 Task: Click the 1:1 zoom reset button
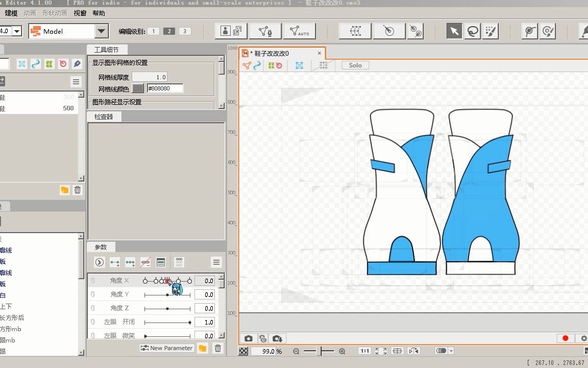click(365, 351)
